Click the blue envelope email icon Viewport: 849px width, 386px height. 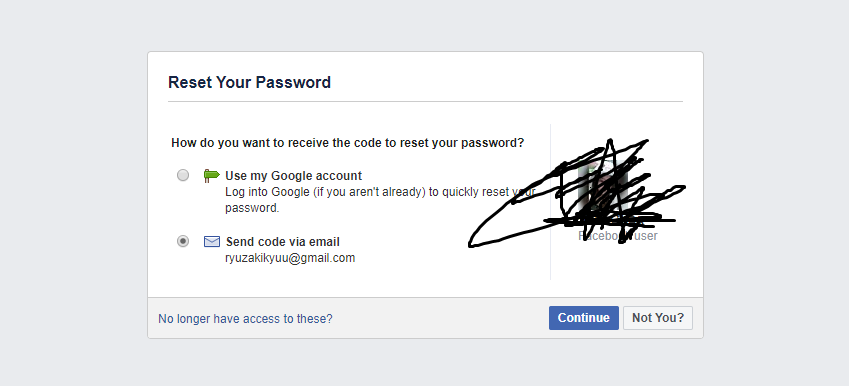pos(212,241)
